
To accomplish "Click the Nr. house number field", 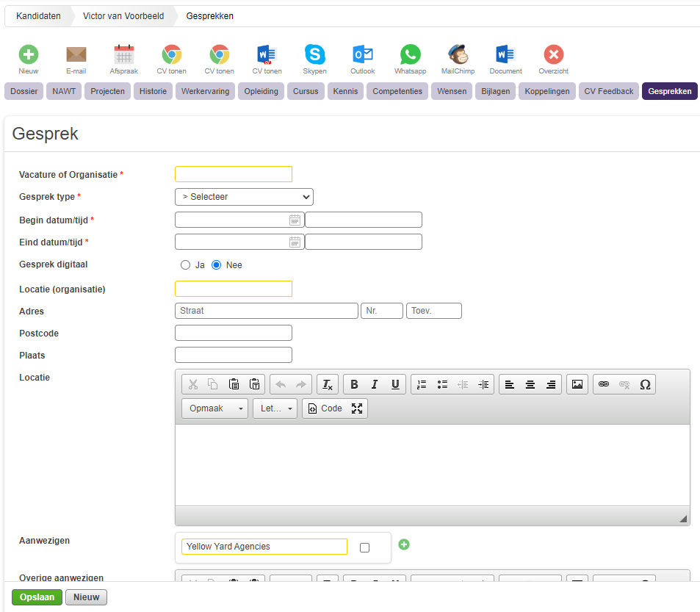I will pos(382,311).
